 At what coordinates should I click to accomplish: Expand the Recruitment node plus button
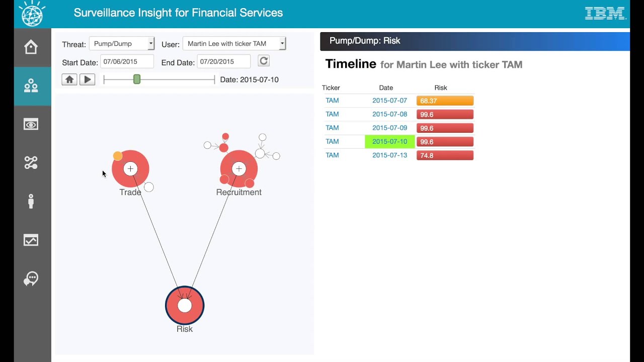tap(239, 169)
